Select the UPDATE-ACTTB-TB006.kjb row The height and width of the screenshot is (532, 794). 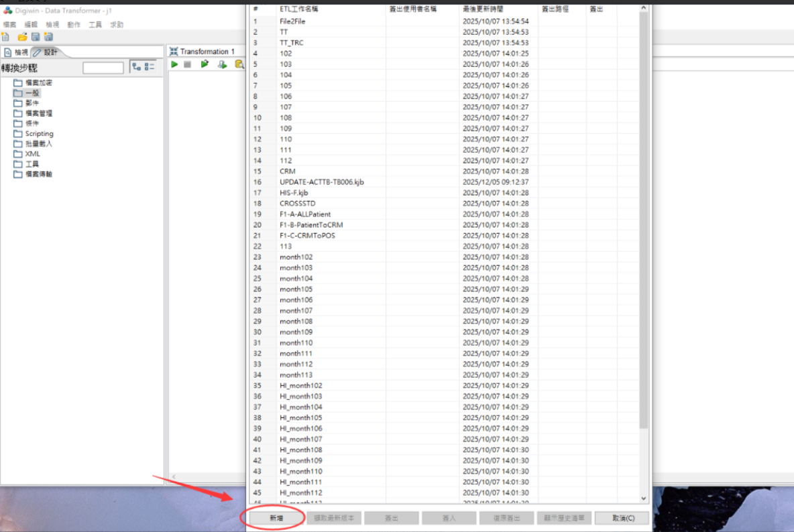[x=322, y=182]
